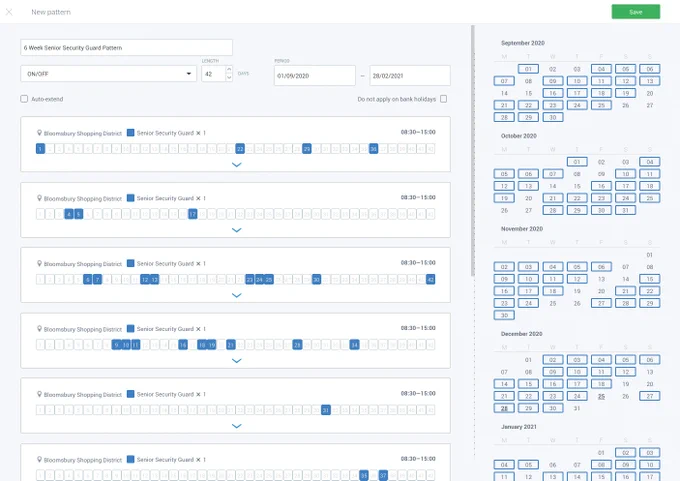Image resolution: width=680 pixels, height=481 pixels.
Task: Click the September 2020 month heading
Action: click(523, 43)
